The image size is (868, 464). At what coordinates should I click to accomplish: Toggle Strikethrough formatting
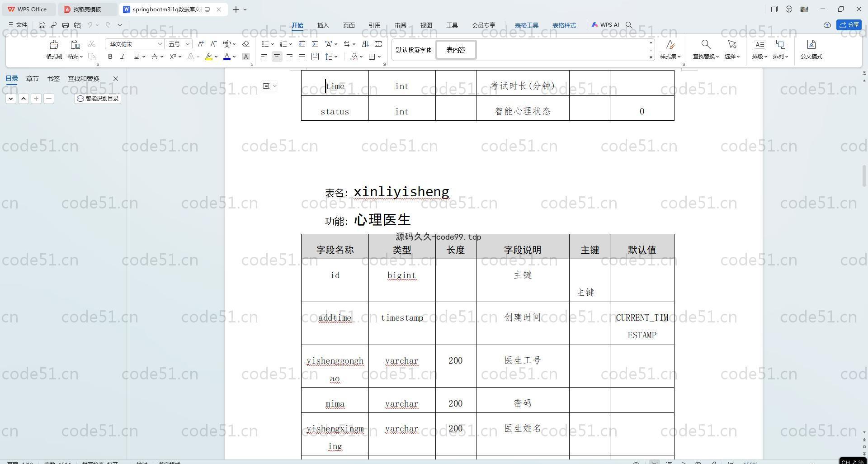pos(155,57)
